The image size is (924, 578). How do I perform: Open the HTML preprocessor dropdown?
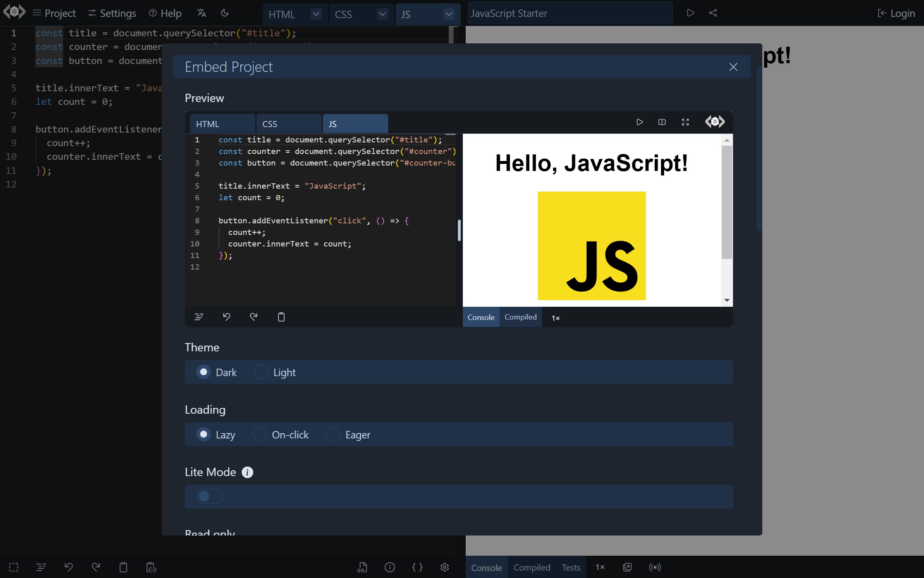click(x=316, y=14)
